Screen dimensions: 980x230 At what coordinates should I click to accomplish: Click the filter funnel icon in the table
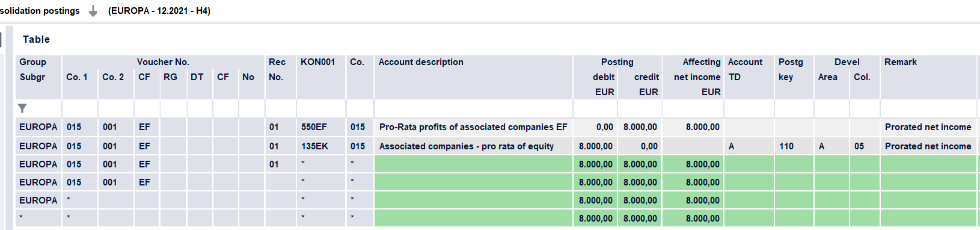pos(22,108)
